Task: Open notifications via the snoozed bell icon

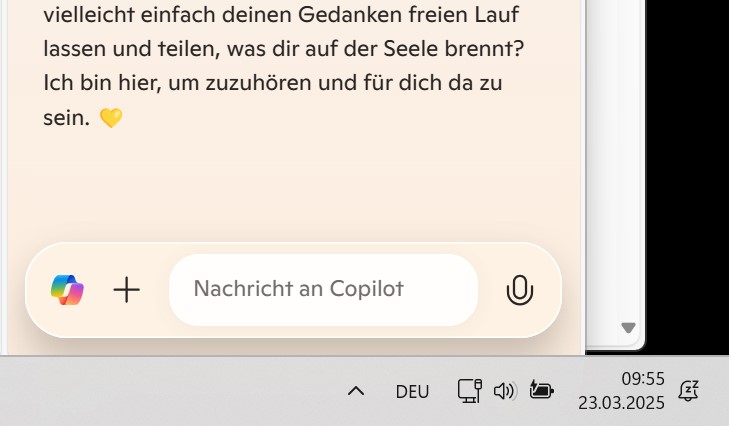Action: pos(689,391)
